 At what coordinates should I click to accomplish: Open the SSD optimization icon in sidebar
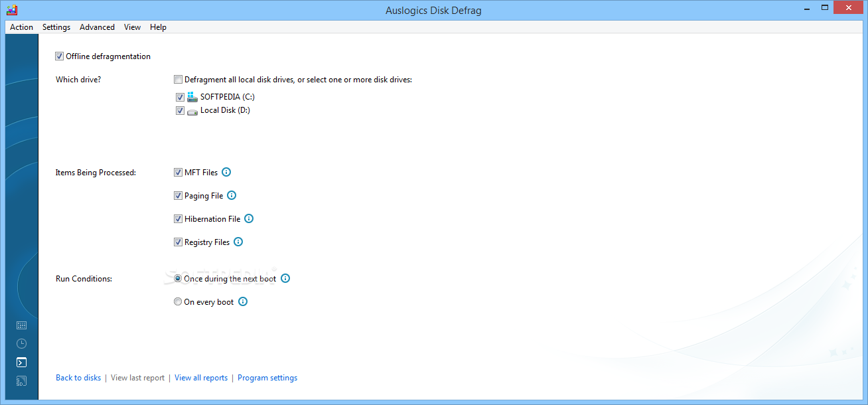[21, 381]
